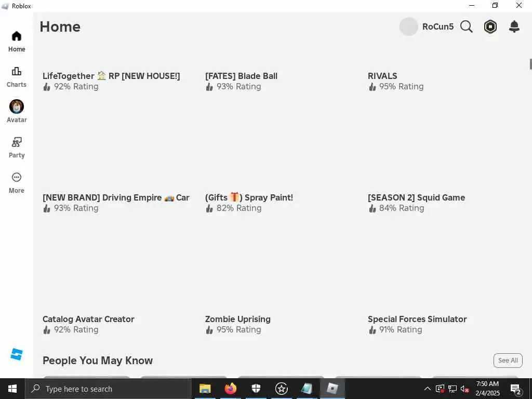The height and width of the screenshot is (399, 532).
Task: Open File Explorer from the taskbar
Action: [x=205, y=389]
